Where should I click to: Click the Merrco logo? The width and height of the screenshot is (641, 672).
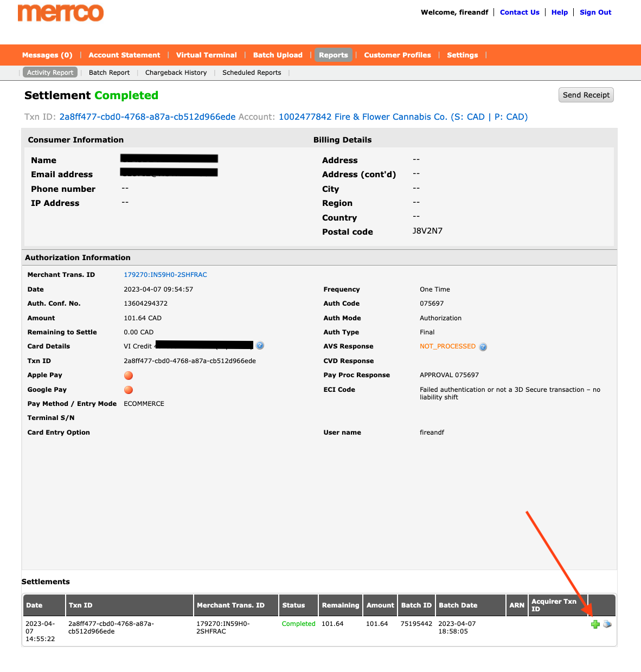point(61,13)
